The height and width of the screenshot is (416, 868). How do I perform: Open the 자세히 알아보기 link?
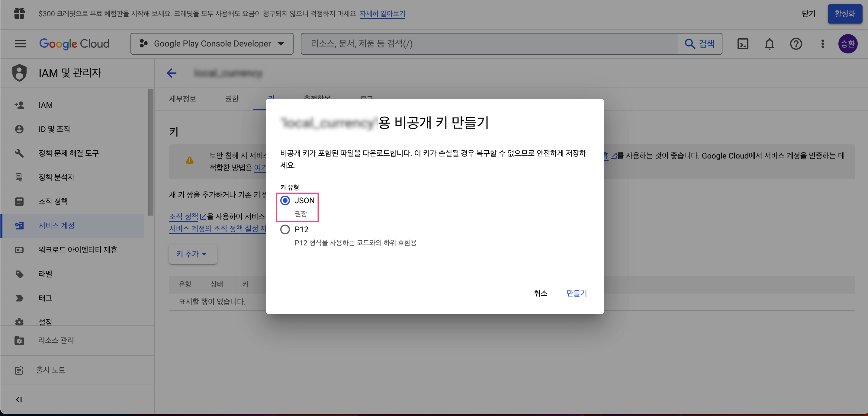(x=382, y=14)
